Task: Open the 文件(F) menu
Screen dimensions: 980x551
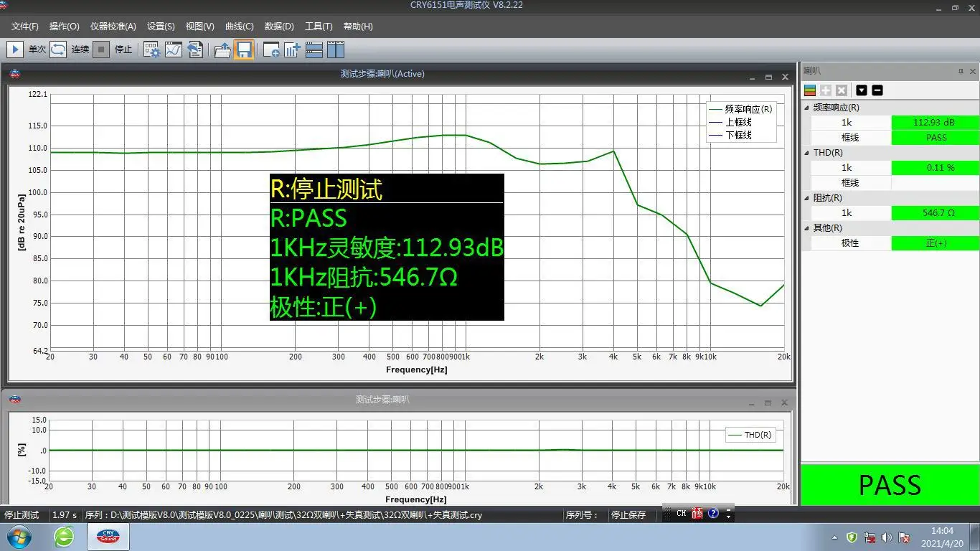Action: coord(25,27)
